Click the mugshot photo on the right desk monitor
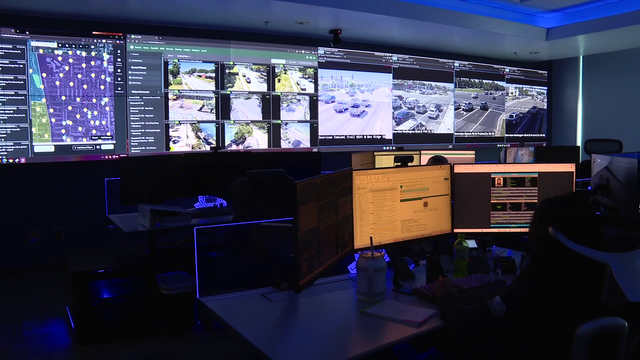The height and width of the screenshot is (360, 640). pos(499,182)
